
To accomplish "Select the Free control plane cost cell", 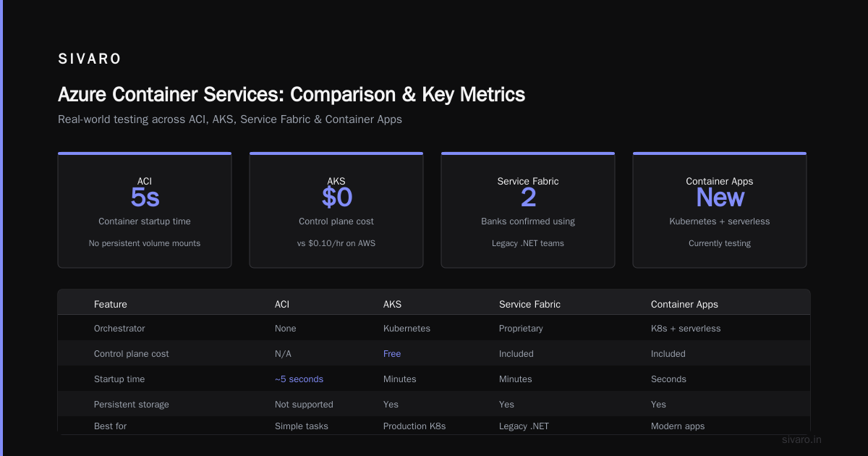I will [x=392, y=354].
